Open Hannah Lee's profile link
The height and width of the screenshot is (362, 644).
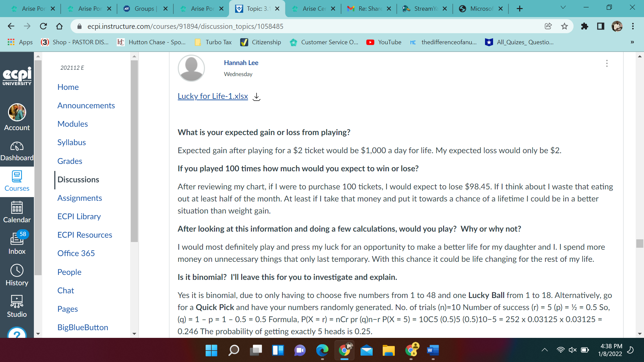(241, 63)
